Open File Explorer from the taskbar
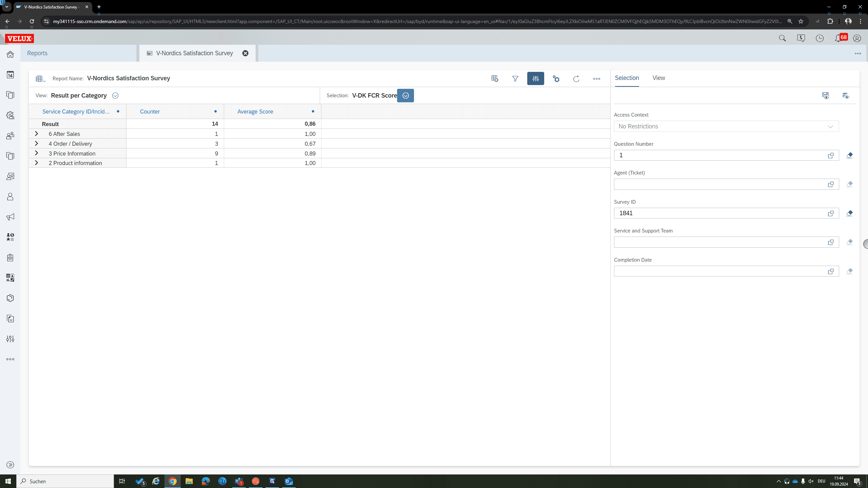Screen dimensions: 868x488 [x=189, y=481]
